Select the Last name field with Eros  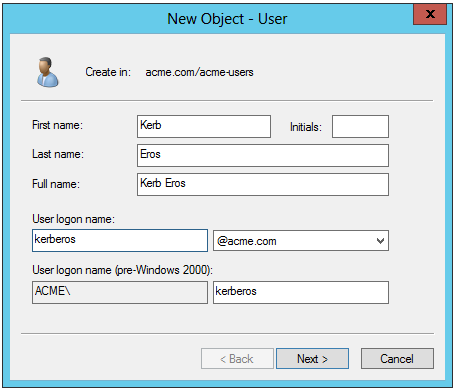[263, 155]
